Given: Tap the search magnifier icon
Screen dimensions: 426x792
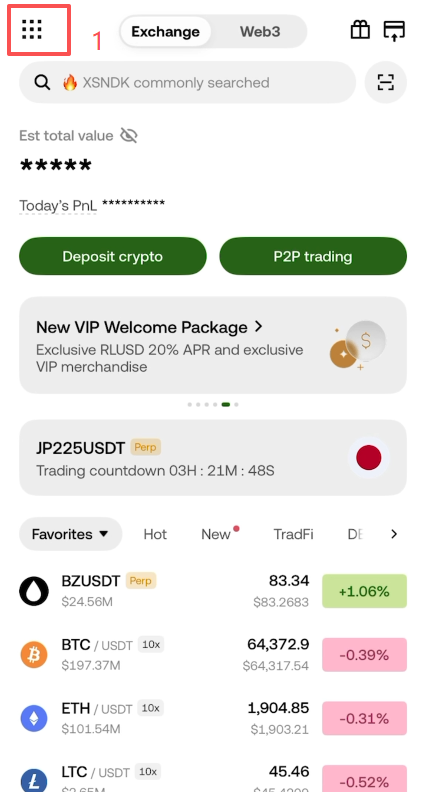Looking at the screenshot, I should (x=42, y=82).
